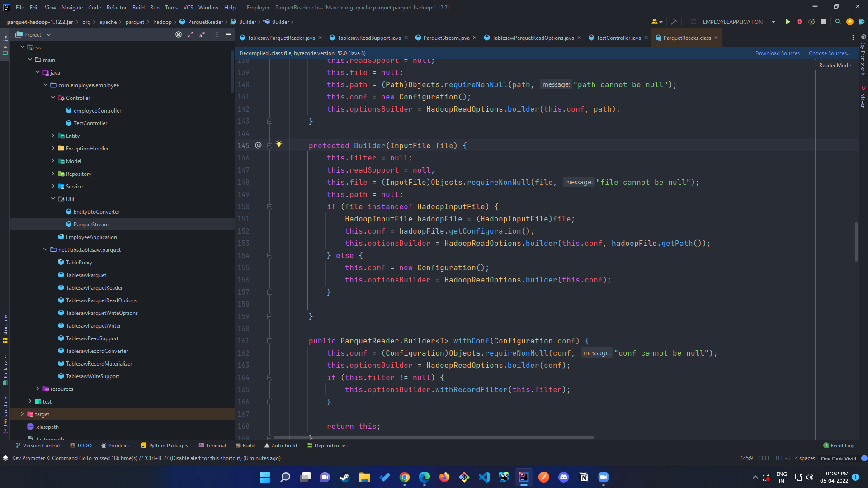
Task: Open the Refactor menu
Action: [116, 8]
